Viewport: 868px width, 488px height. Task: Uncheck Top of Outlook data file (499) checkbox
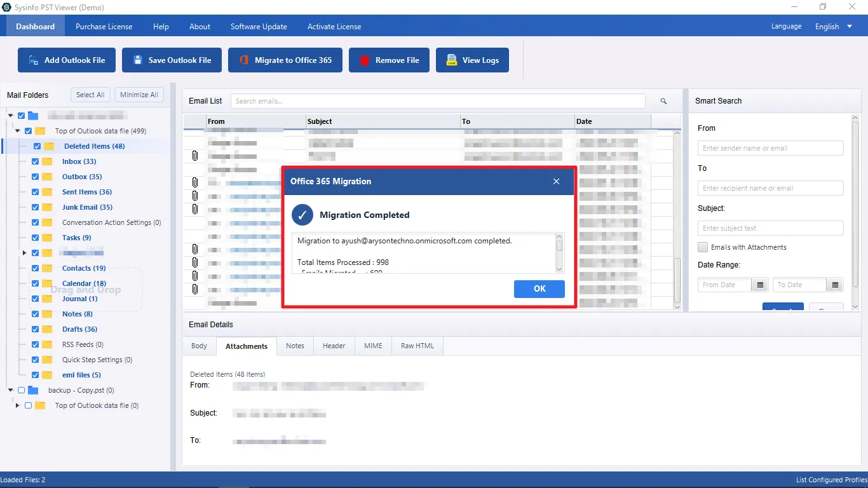(x=29, y=131)
